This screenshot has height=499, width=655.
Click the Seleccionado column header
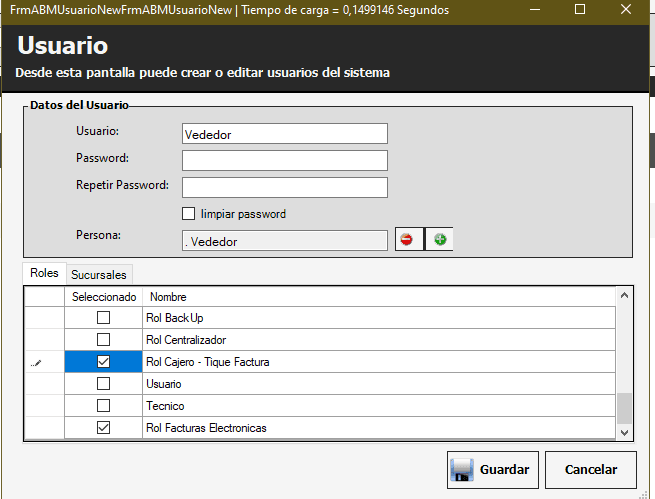[x=104, y=297]
